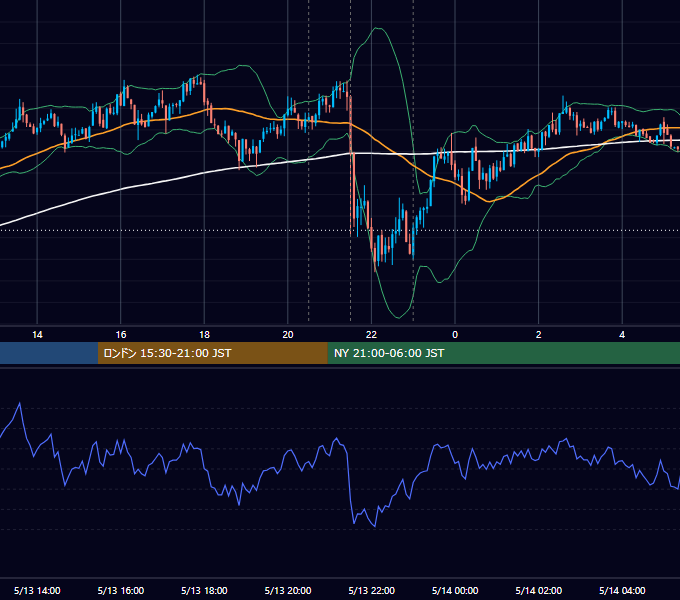Click the upper axis hour label 16

121,335
